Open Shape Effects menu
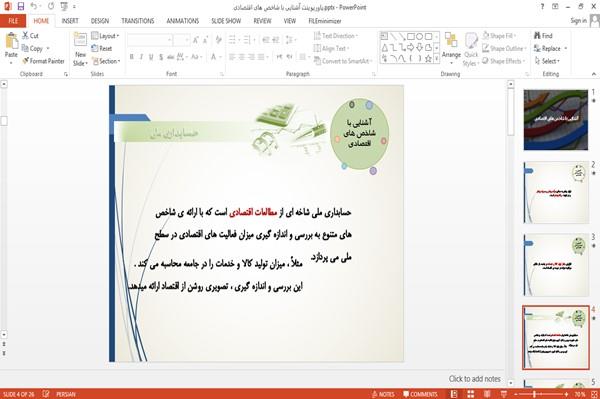 (x=504, y=61)
